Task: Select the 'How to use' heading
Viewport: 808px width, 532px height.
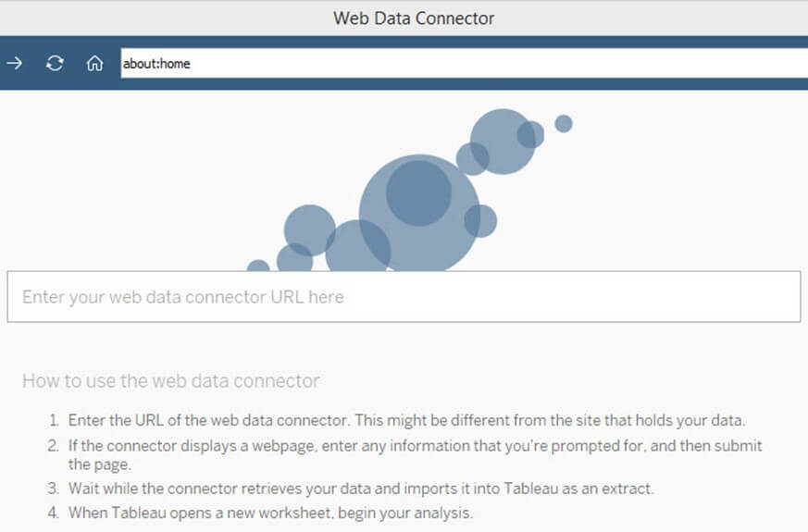Action: point(171,380)
